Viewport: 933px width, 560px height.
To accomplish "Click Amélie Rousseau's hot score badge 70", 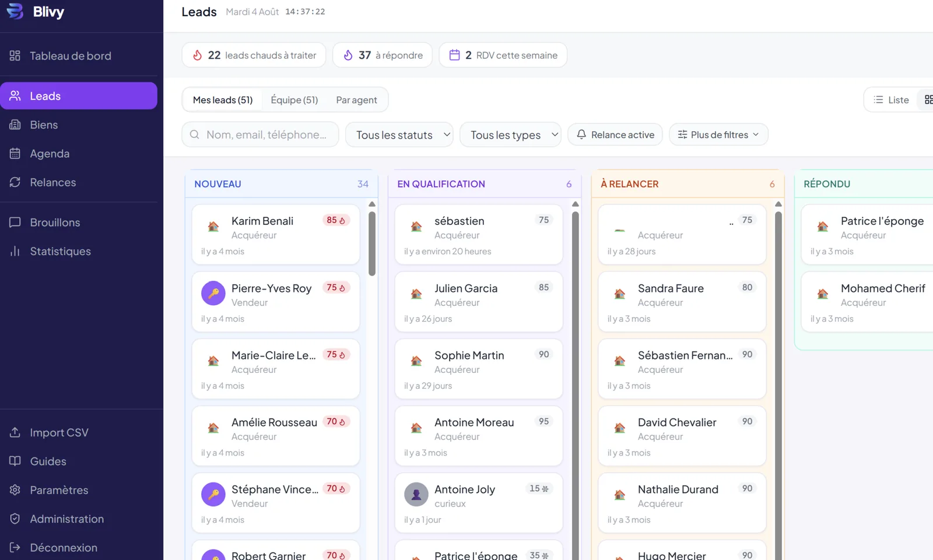I will point(336,421).
